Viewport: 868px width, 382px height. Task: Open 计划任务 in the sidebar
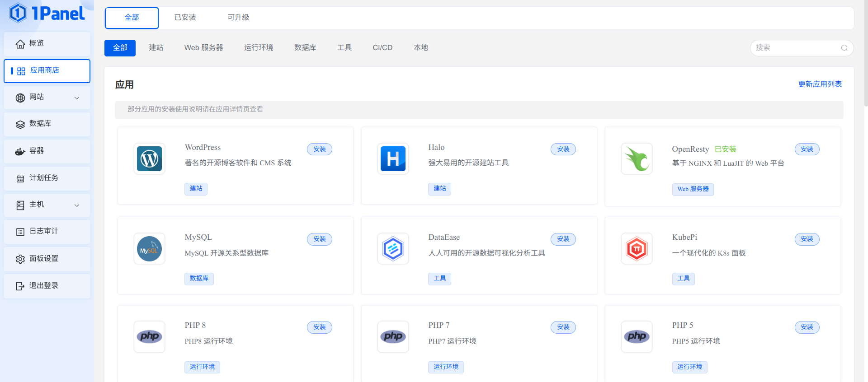[47, 178]
